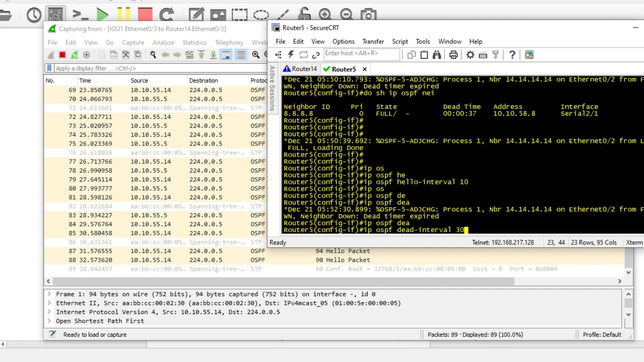Expand the Frame 1 details row
This screenshot has height=362, width=644.
tap(49, 294)
